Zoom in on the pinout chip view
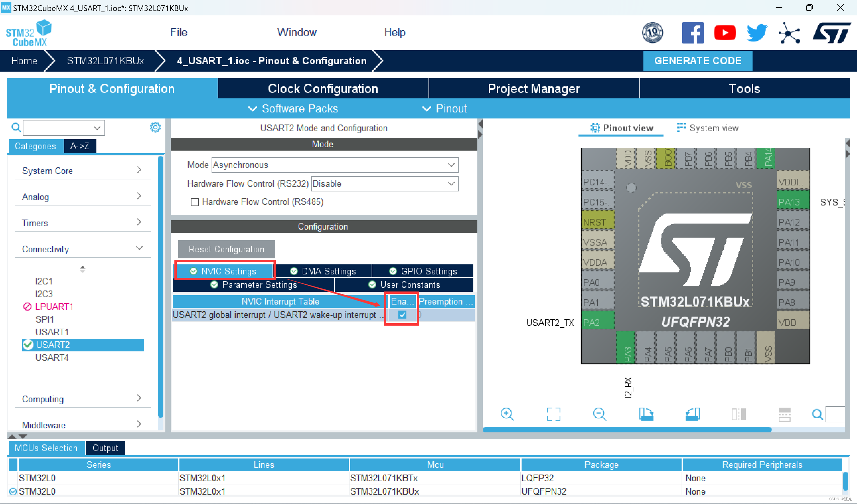 507,414
